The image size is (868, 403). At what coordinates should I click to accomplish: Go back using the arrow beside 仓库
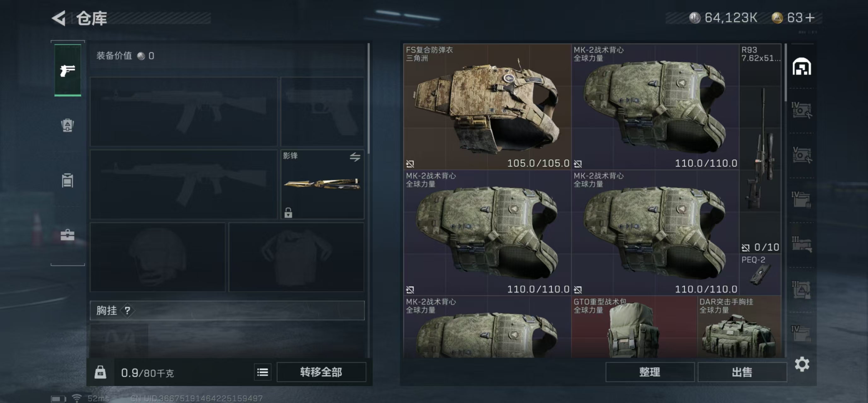coord(59,18)
